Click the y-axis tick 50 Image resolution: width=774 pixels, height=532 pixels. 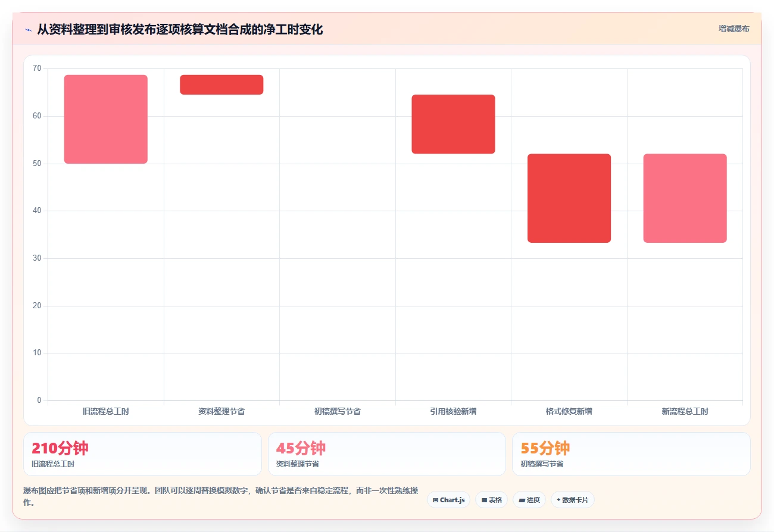point(37,164)
